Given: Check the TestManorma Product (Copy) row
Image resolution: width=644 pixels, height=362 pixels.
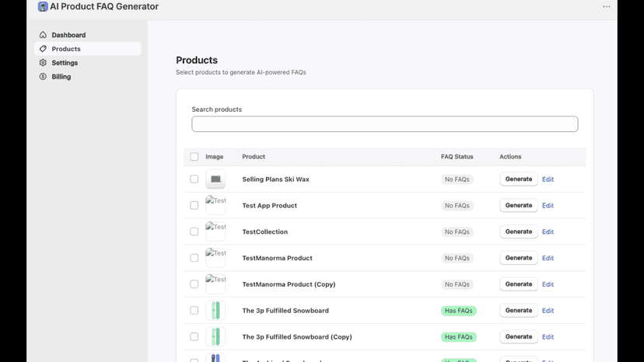Looking at the screenshot, I should coord(194,284).
